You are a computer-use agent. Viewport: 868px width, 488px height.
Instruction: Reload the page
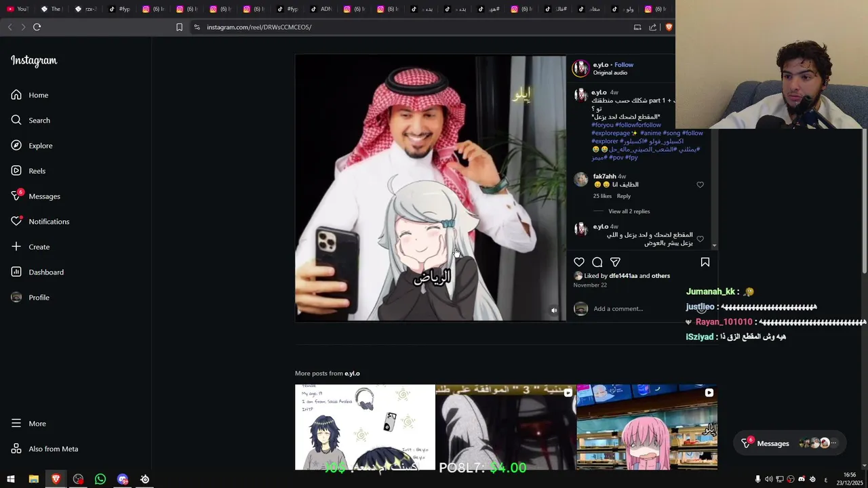(37, 27)
